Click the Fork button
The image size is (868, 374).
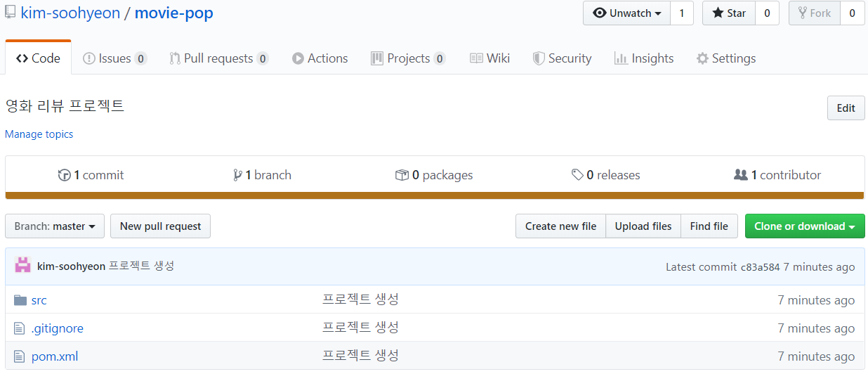[x=815, y=13]
